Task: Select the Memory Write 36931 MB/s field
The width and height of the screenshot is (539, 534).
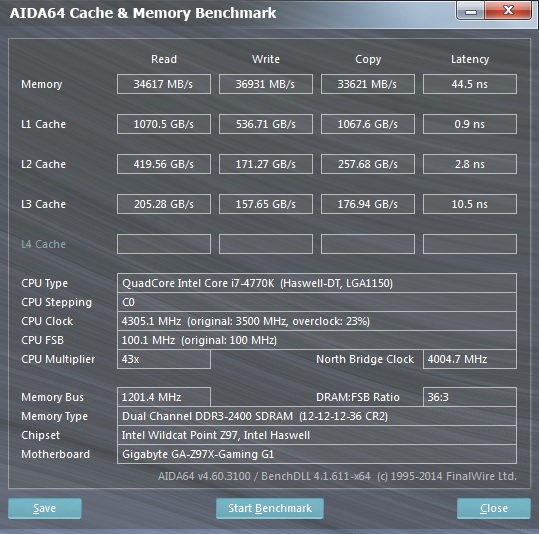Action: click(x=266, y=84)
